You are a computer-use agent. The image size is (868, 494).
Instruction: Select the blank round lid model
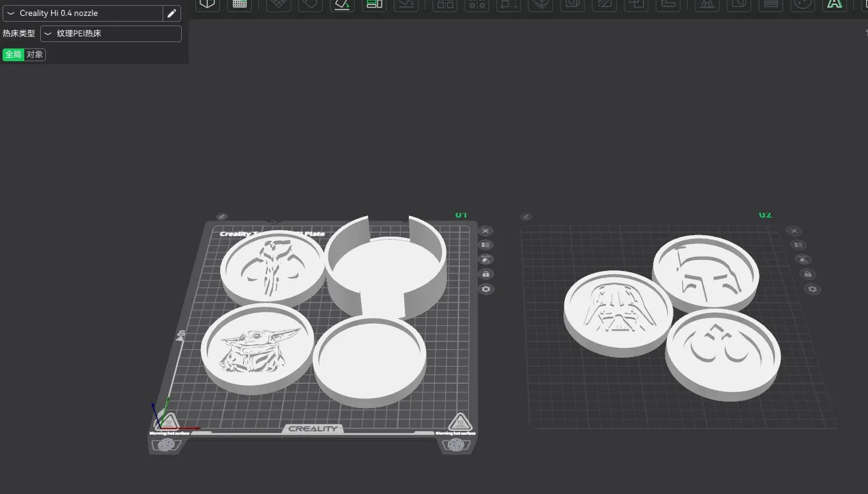pyautogui.click(x=369, y=361)
